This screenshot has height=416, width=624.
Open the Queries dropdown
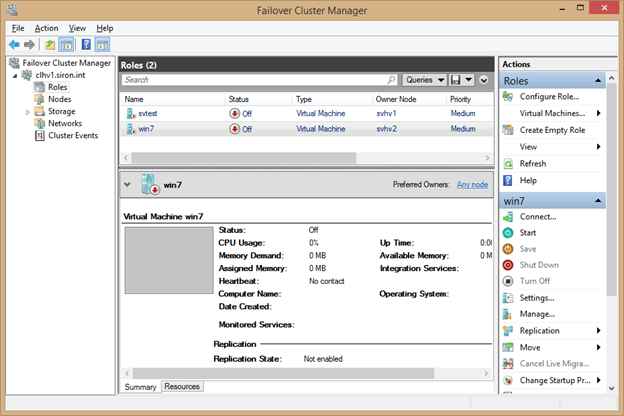(426, 79)
